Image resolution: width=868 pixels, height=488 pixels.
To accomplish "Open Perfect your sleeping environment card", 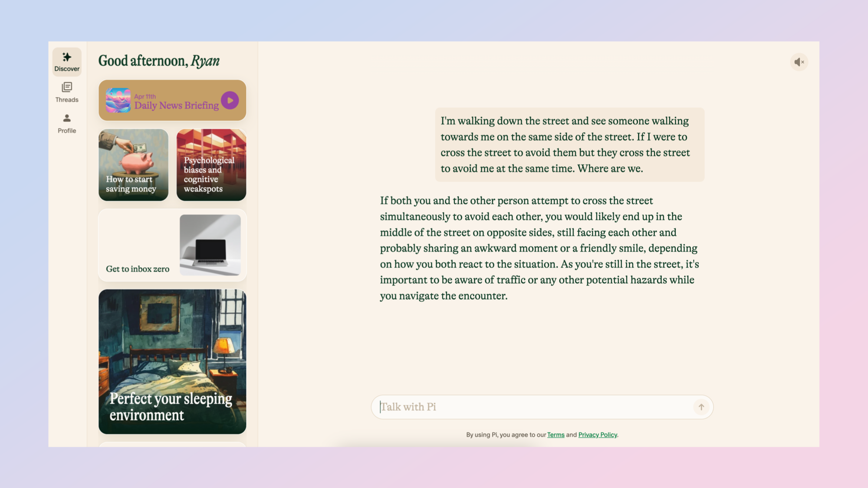I will [x=172, y=361].
